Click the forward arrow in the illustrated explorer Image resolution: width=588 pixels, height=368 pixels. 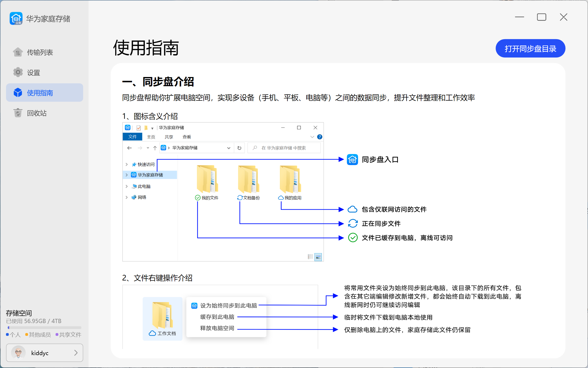pos(140,148)
